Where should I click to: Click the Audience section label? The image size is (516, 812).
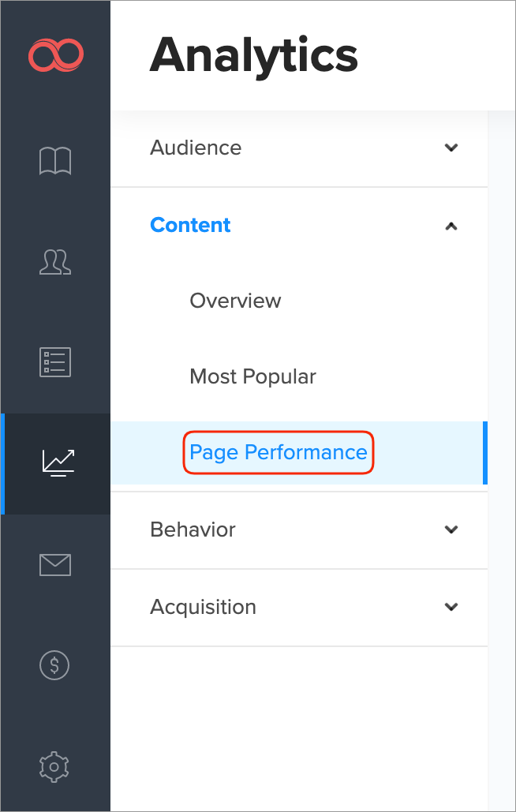[x=196, y=148]
